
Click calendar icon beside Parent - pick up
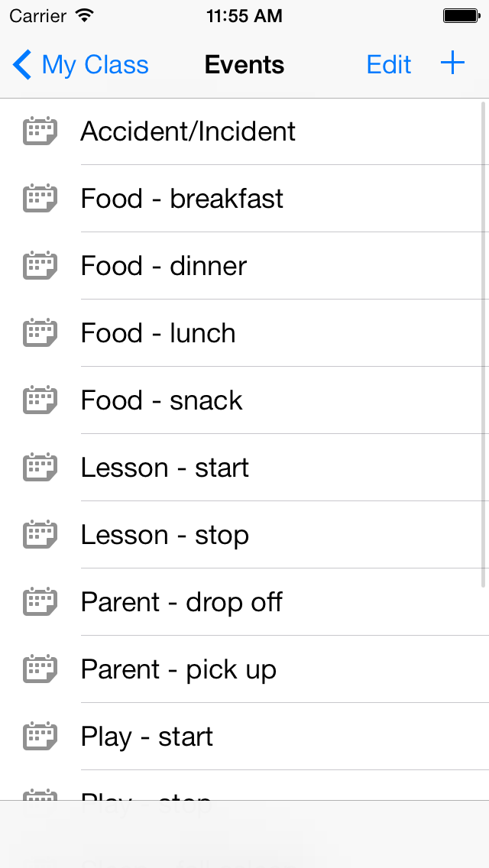(x=40, y=669)
